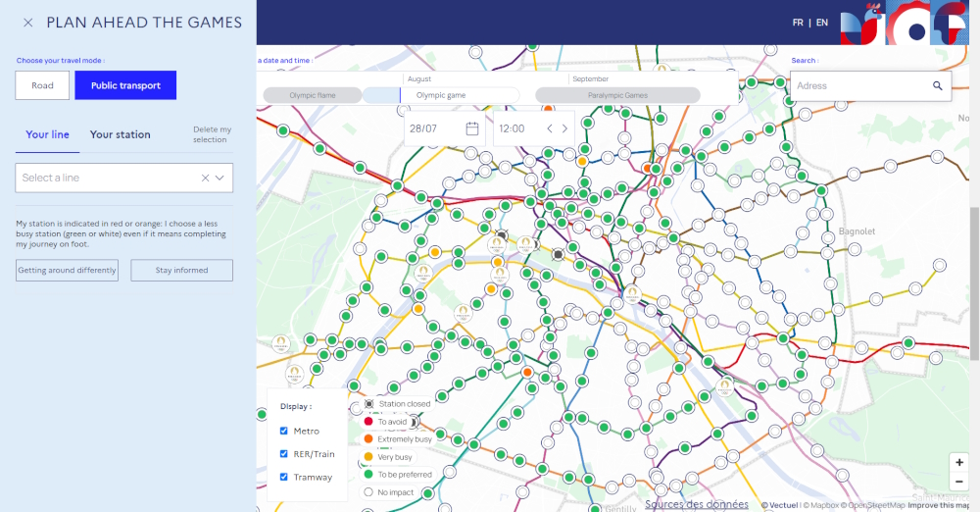Close the Plan Ahead the Games panel
Image resolution: width=980 pixels, height=512 pixels.
point(28,23)
